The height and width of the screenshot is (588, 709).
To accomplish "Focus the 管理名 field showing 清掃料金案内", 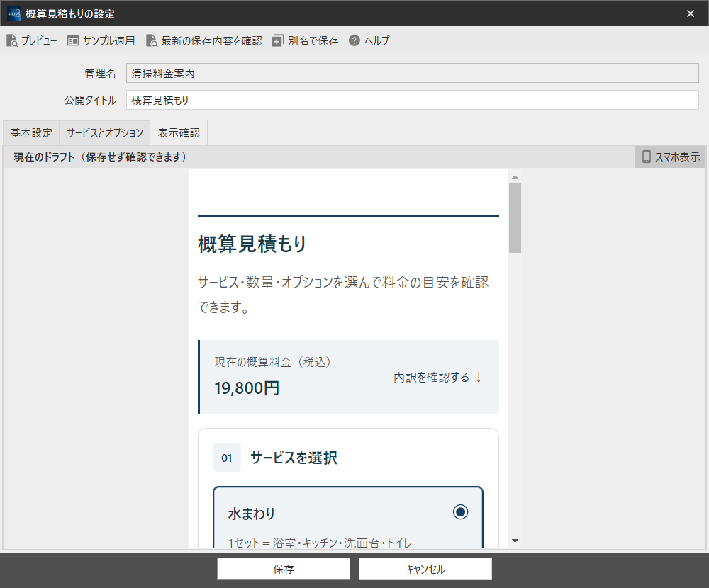I will click(x=413, y=73).
